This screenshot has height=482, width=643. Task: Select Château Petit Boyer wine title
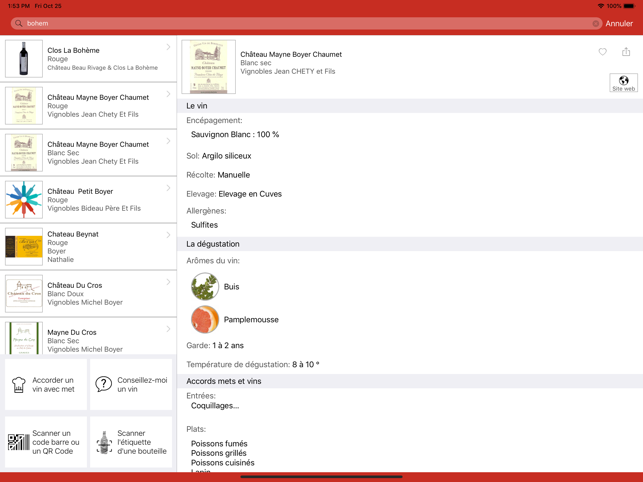[80, 191]
